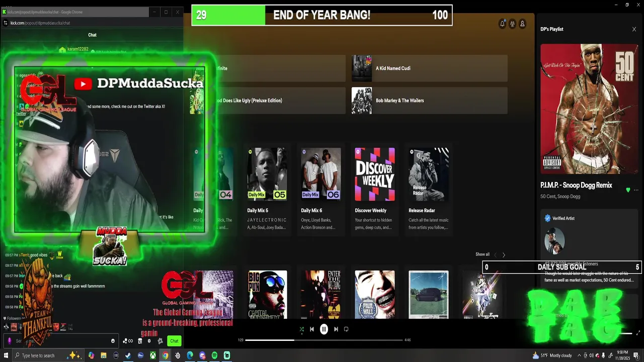Open Xbox app from taskbar
The width and height of the screenshot is (644, 362).
[153, 355]
